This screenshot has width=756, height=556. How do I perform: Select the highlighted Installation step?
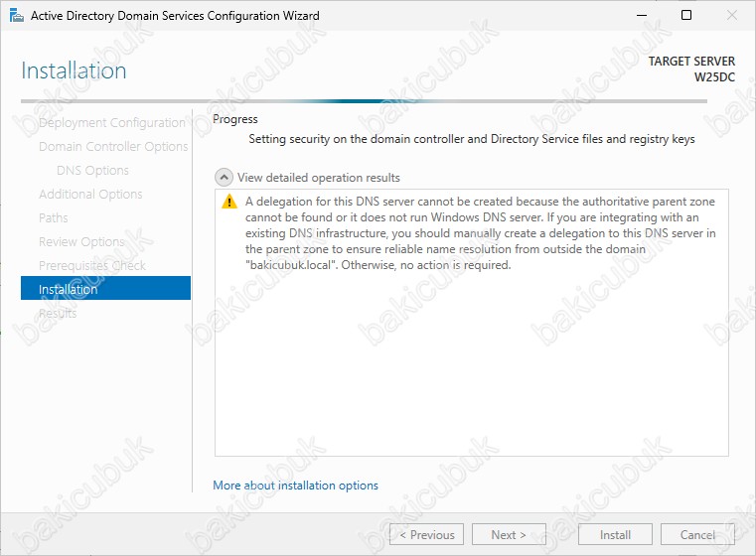(105, 288)
